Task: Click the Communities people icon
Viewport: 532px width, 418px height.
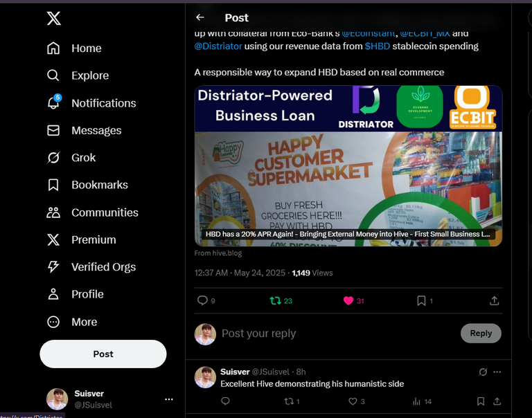Action: (x=53, y=212)
